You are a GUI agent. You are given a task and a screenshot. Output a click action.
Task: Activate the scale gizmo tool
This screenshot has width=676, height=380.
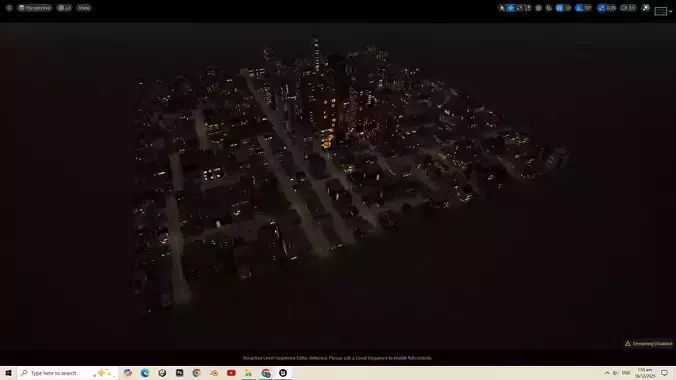click(528, 8)
